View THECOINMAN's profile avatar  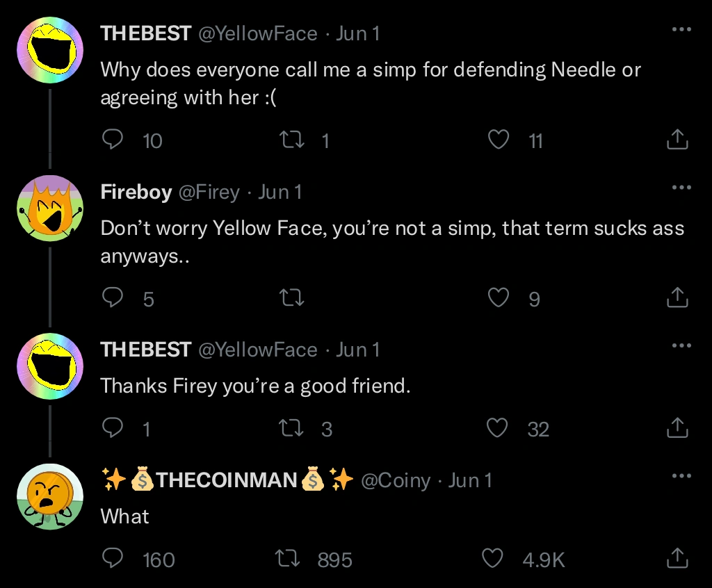click(50, 496)
